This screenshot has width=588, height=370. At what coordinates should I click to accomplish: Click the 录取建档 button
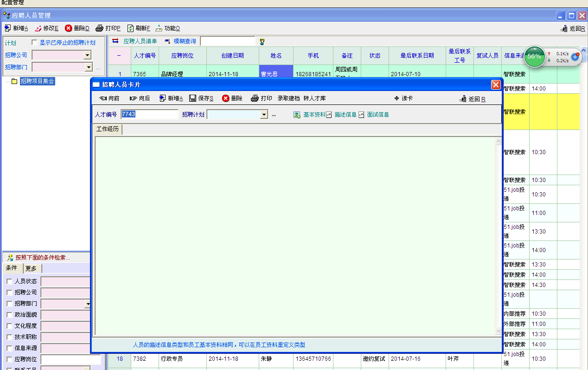288,98
